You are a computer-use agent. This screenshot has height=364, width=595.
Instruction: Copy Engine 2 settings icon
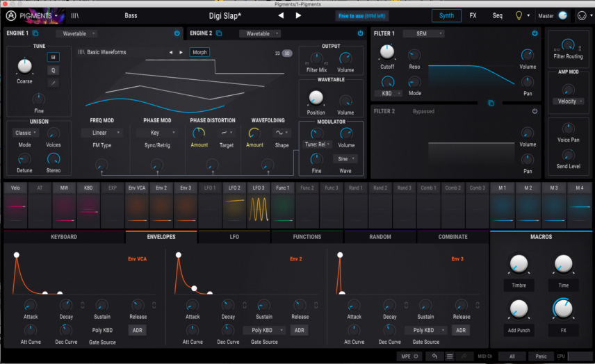coord(219,33)
